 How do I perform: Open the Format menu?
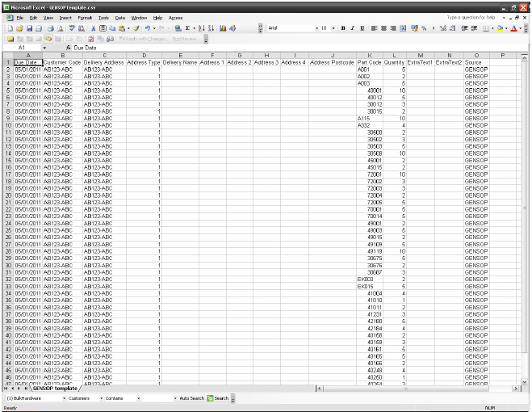click(x=85, y=18)
